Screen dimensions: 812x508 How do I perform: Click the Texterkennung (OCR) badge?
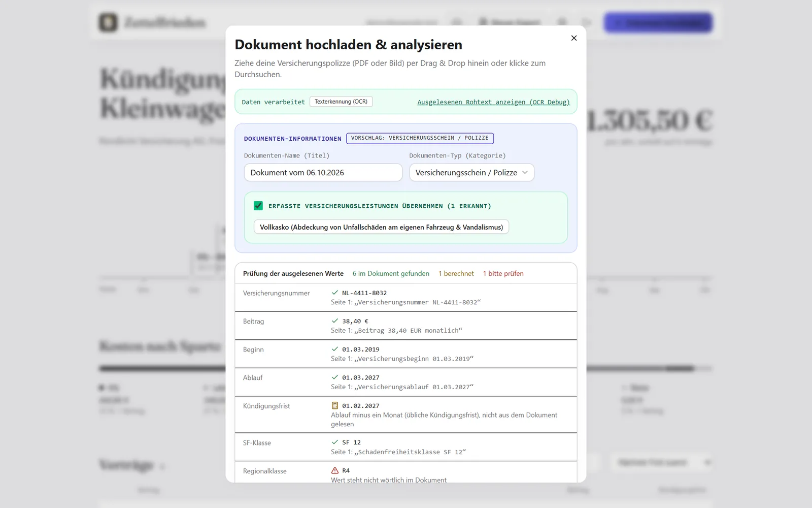coord(341,102)
